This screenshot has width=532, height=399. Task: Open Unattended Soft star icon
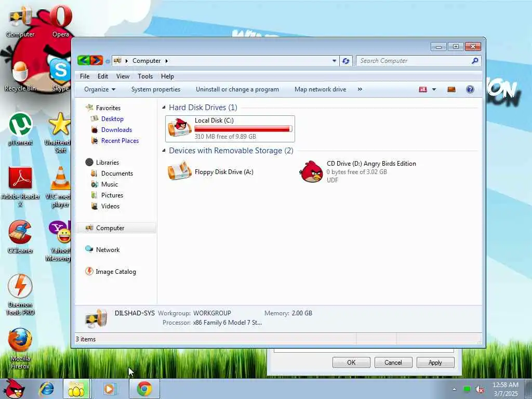coord(58,132)
